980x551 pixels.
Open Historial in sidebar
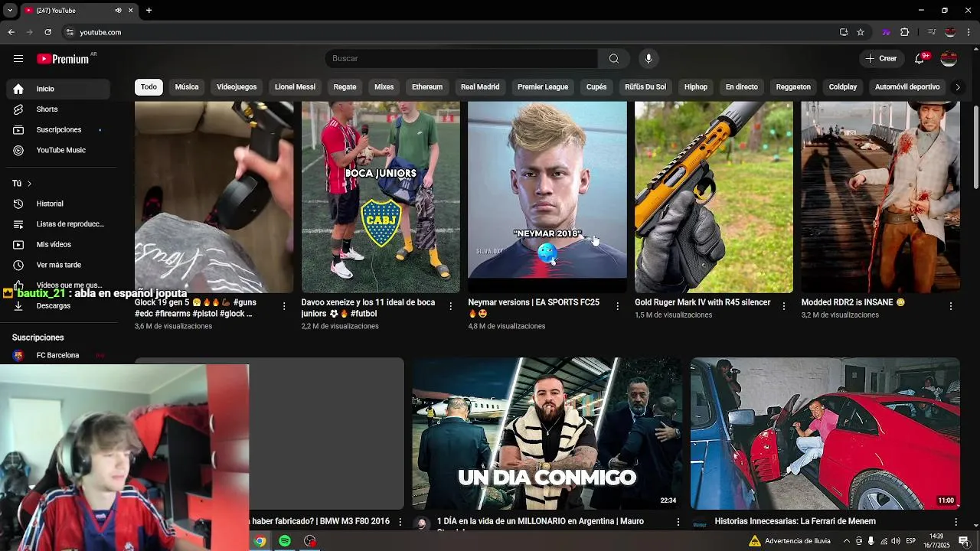[x=58, y=204]
